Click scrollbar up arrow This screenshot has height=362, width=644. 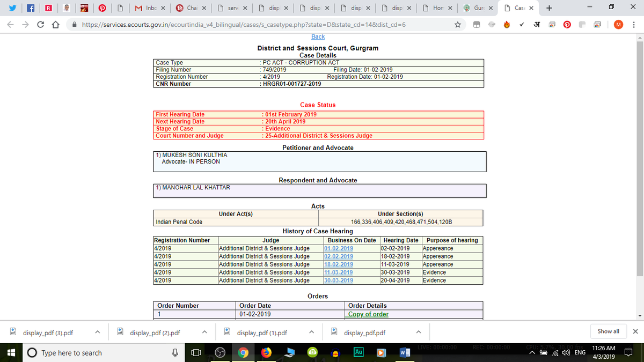point(639,38)
